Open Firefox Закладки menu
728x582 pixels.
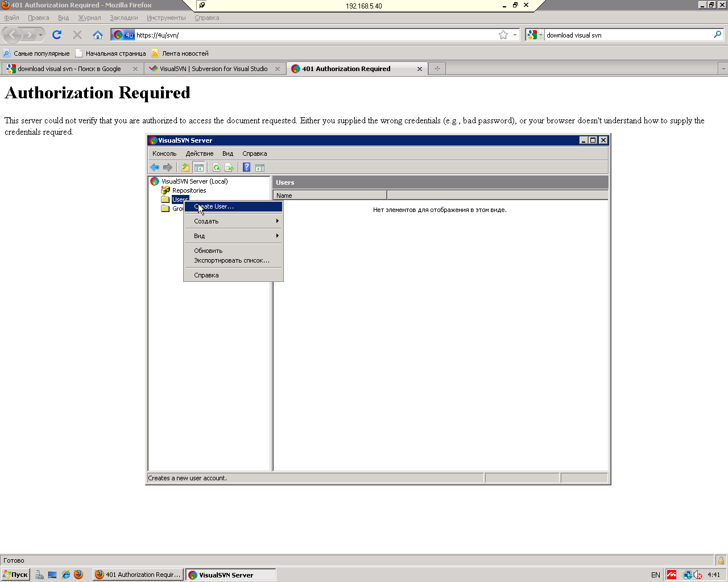pos(124,18)
